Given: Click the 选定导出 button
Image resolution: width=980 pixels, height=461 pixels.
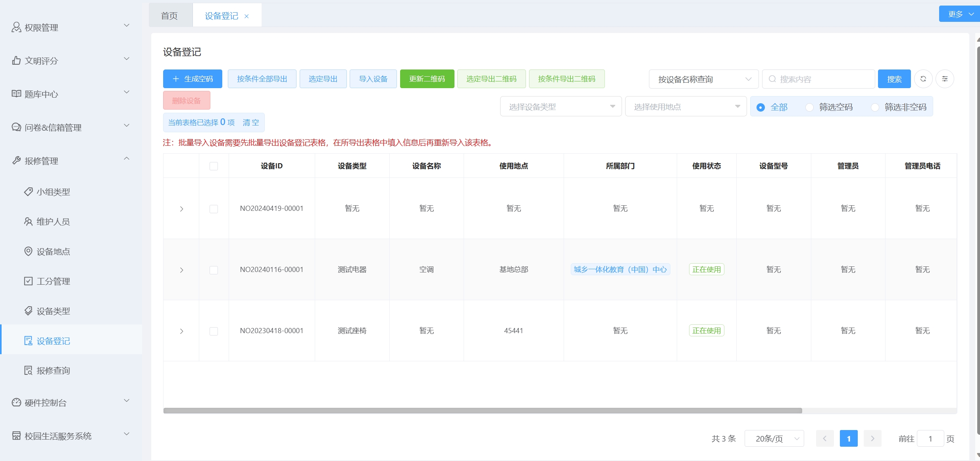Looking at the screenshot, I should point(323,79).
